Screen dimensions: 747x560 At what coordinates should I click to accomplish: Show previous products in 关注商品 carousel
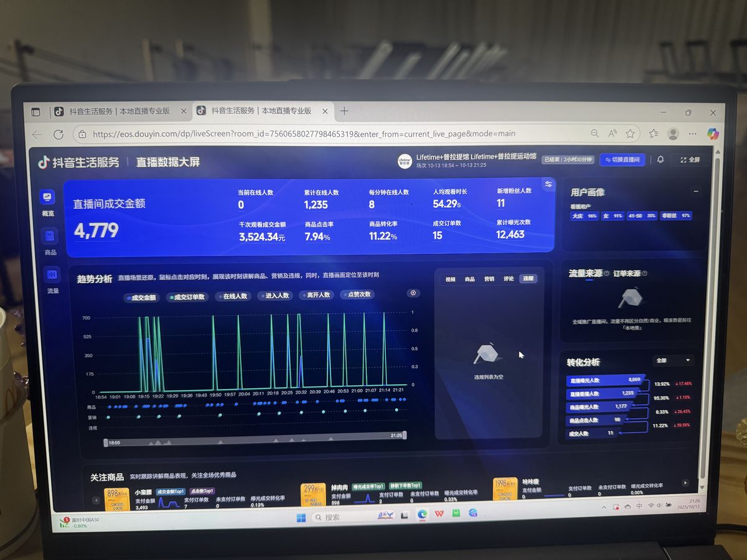(x=96, y=500)
